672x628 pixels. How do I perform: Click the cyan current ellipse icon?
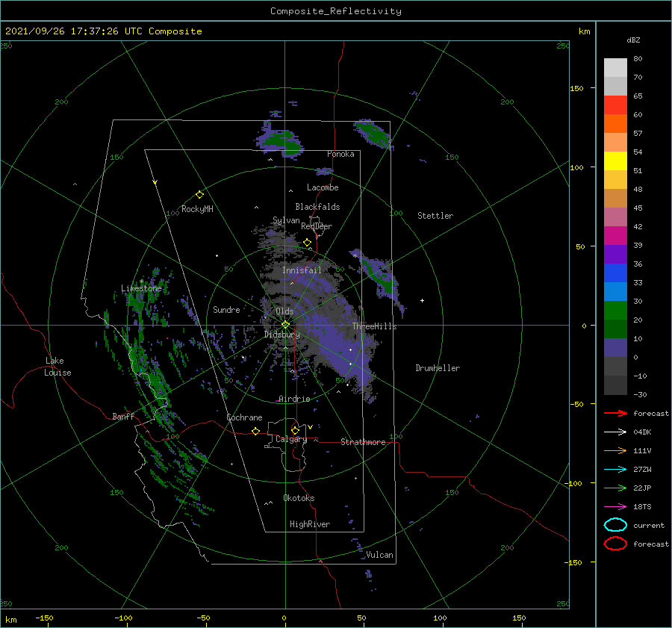coord(615,525)
